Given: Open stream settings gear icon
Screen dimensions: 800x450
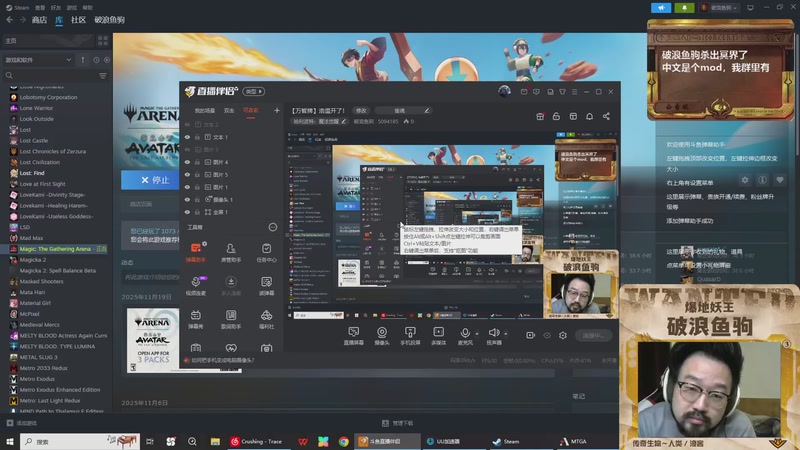Looking at the screenshot, I should coord(562,335).
